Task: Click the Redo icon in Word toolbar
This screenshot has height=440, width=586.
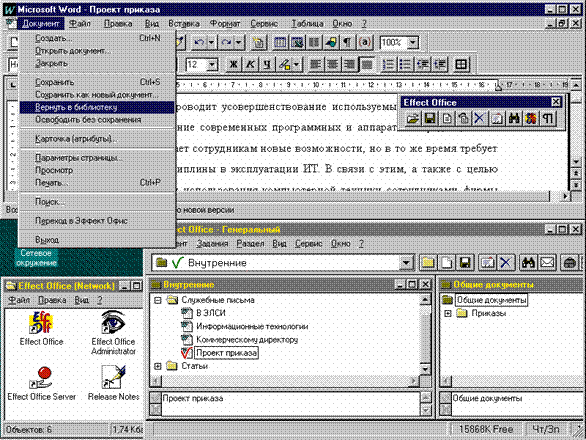Action: click(226, 43)
